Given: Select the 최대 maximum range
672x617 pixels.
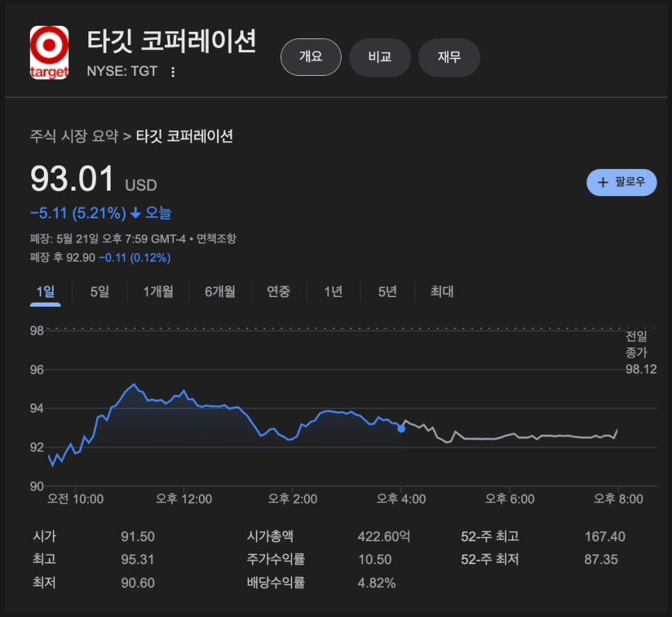Looking at the screenshot, I should point(442,291).
